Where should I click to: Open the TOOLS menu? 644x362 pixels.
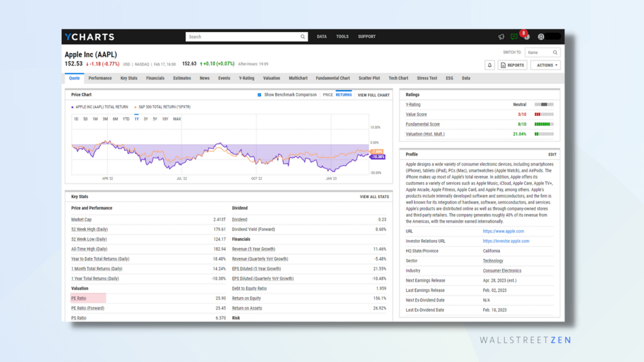tap(342, 37)
